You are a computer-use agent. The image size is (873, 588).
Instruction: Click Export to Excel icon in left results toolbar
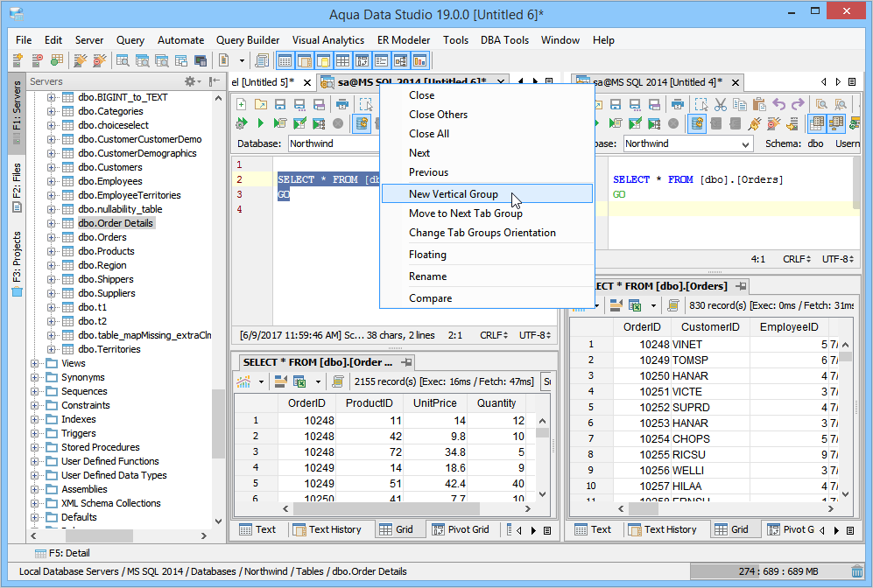coord(299,381)
